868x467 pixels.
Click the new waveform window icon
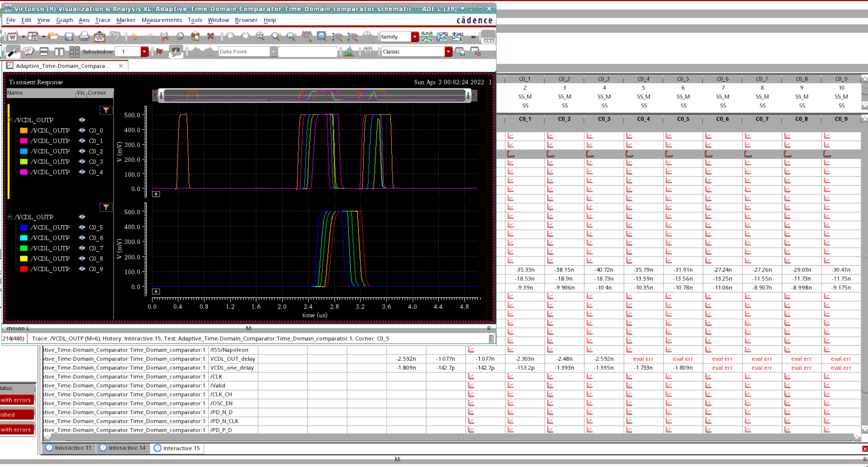(x=13, y=36)
